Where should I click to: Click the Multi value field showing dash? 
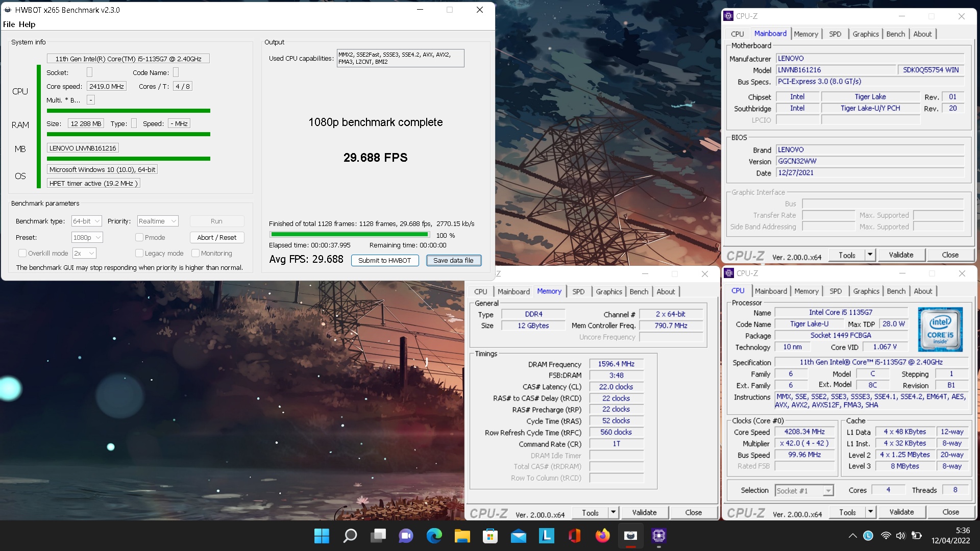click(90, 100)
